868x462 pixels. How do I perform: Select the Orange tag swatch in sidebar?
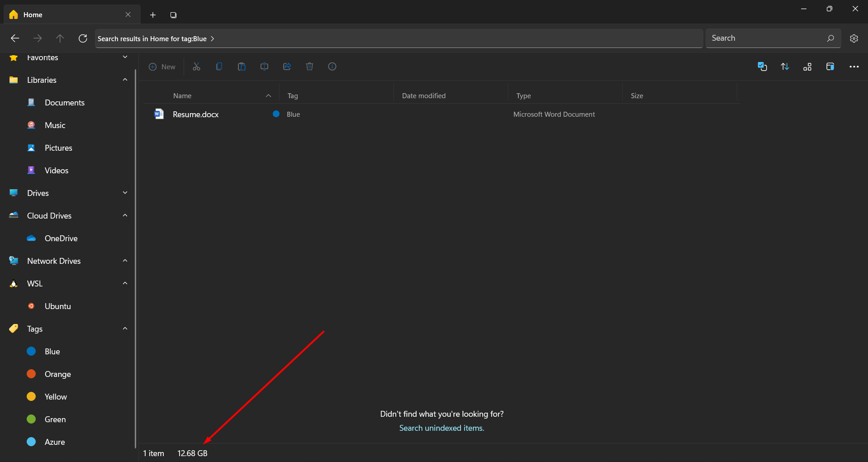coord(31,374)
